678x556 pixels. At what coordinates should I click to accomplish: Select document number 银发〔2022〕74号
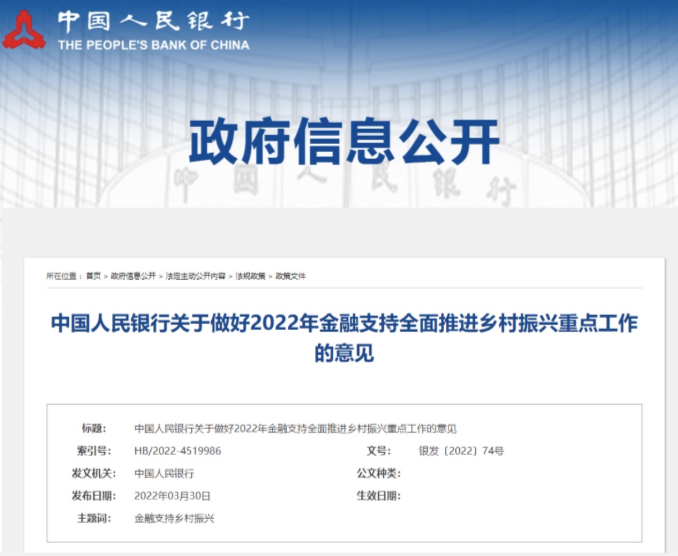[461, 451]
